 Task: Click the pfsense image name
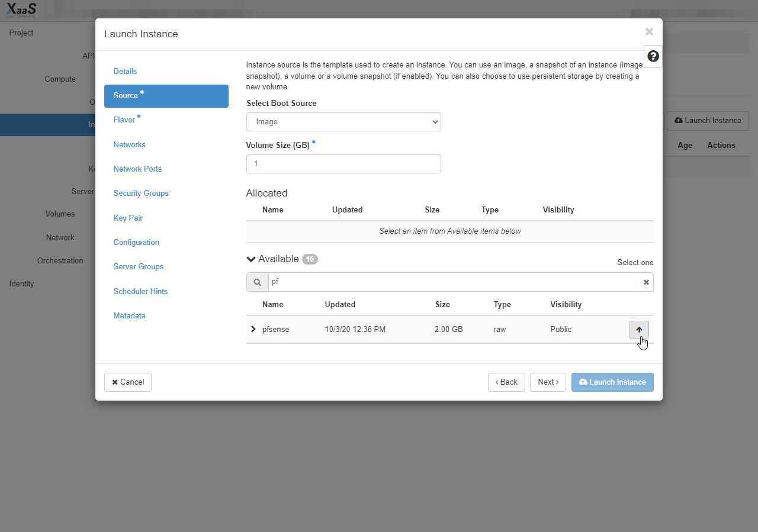coord(275,330)
